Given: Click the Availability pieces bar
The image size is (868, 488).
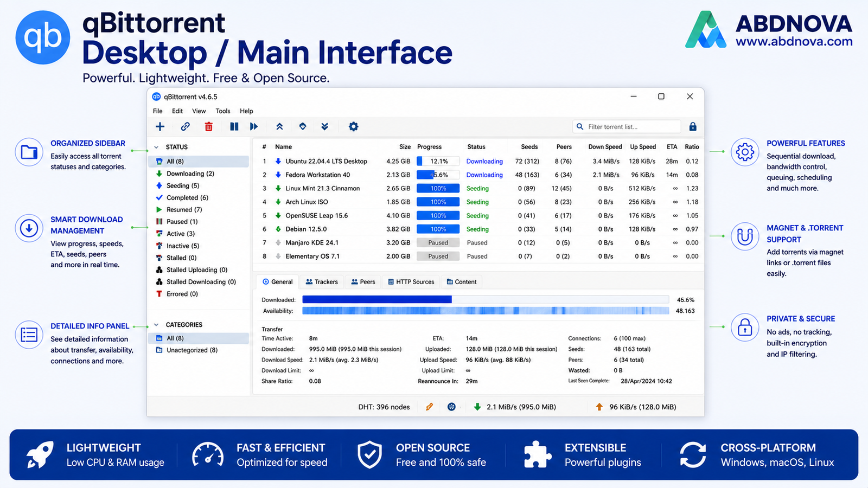Looking at the screenshot, I should tap(486, 311).
